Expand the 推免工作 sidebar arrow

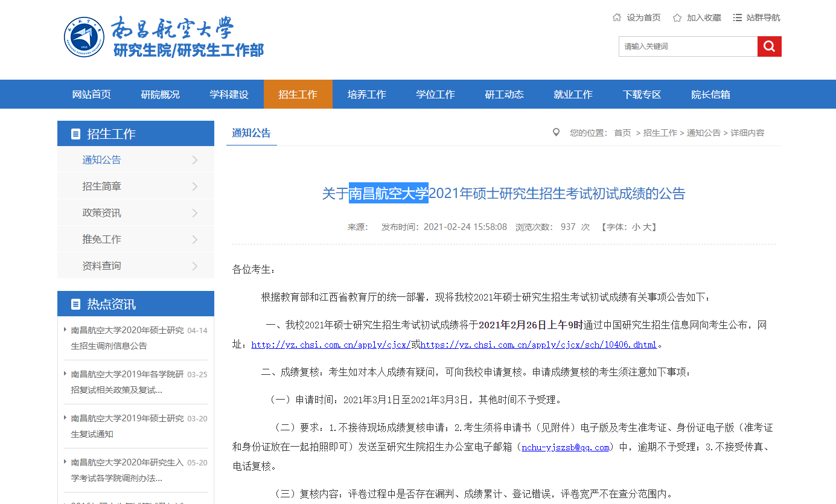(194, 239)
